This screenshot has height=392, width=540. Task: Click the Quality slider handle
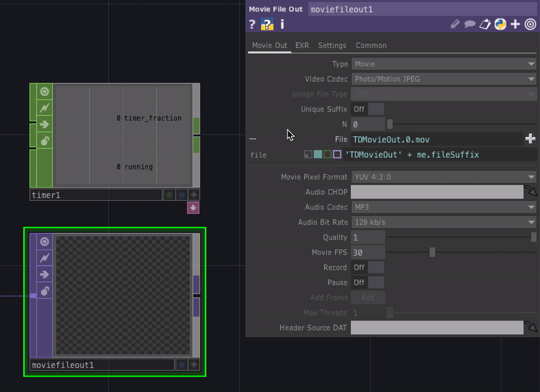point(533,237)
